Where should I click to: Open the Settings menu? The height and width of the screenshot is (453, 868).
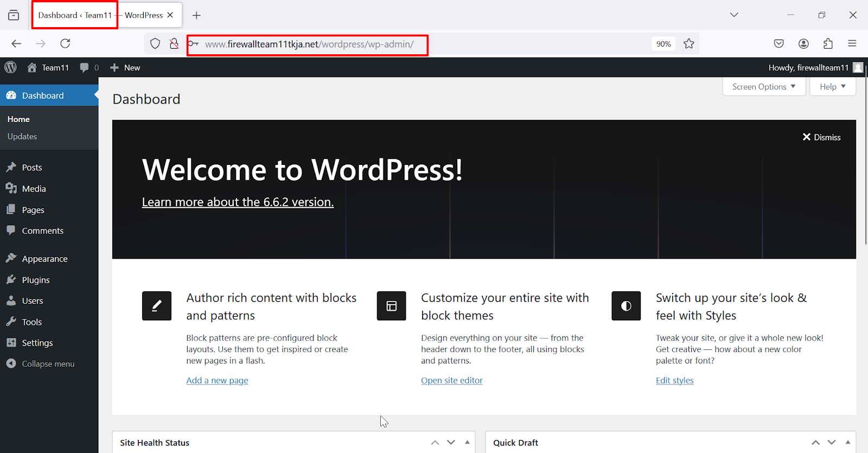coord(49,343)
